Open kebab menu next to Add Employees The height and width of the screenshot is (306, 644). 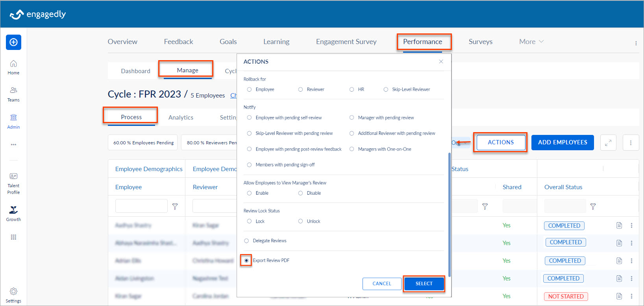tap(631, 142)
